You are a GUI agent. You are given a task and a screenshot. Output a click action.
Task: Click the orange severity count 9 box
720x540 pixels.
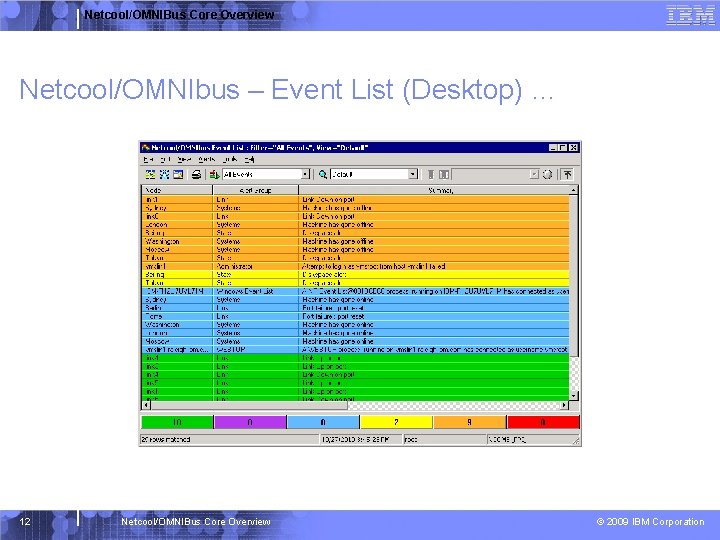coord(469,422)
